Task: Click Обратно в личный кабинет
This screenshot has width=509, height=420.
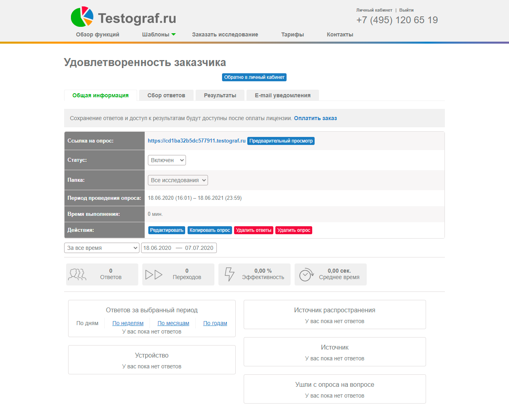Action: (x=254, y=77)
